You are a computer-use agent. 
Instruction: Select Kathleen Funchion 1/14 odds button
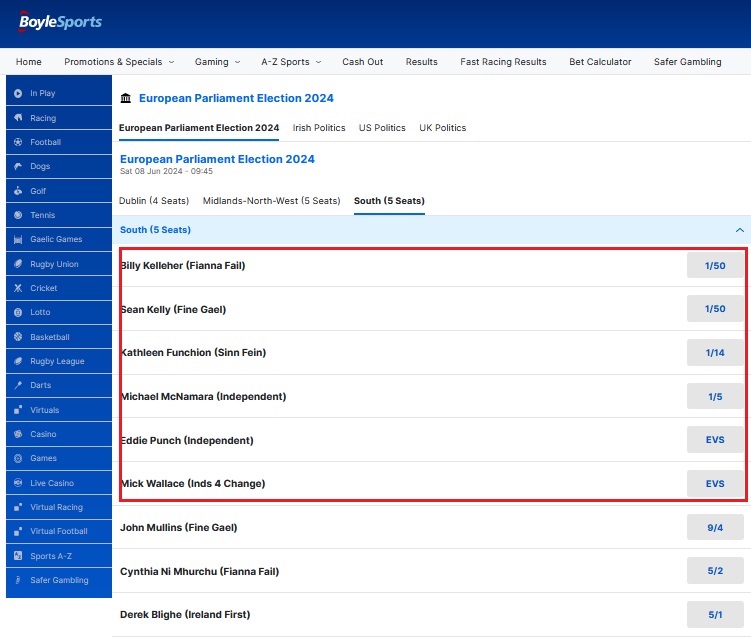coord(715,353)
